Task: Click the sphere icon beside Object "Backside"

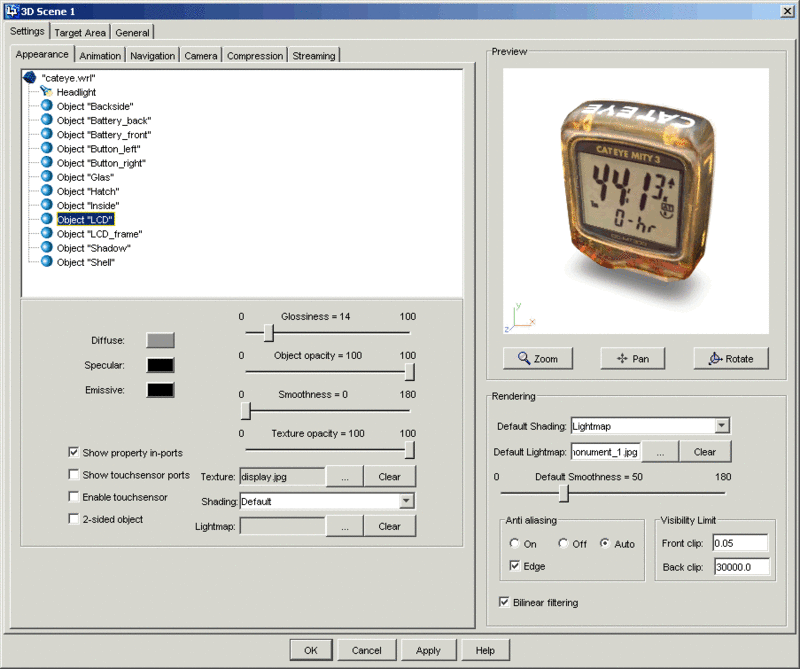Action: click(x=46, y=106)
